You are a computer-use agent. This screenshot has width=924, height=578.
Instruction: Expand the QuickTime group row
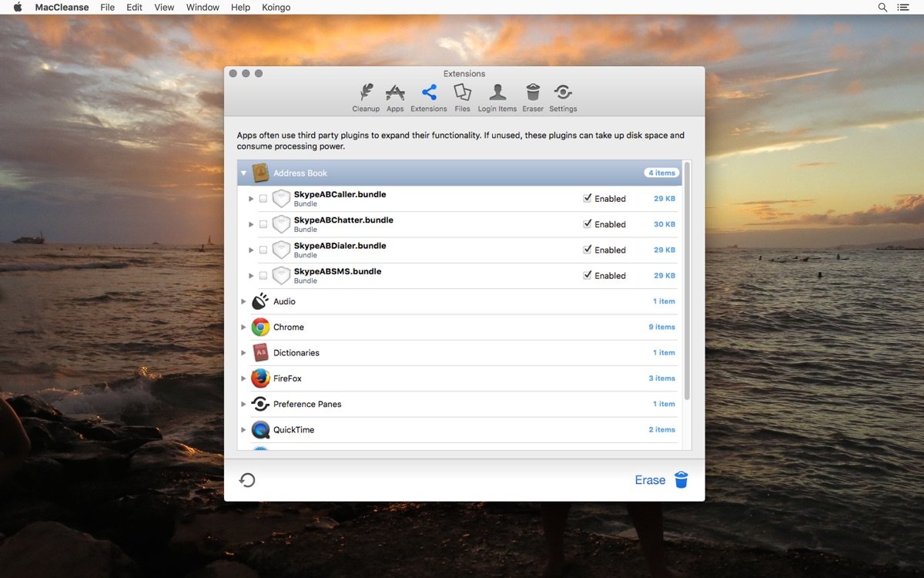[244, 429]
